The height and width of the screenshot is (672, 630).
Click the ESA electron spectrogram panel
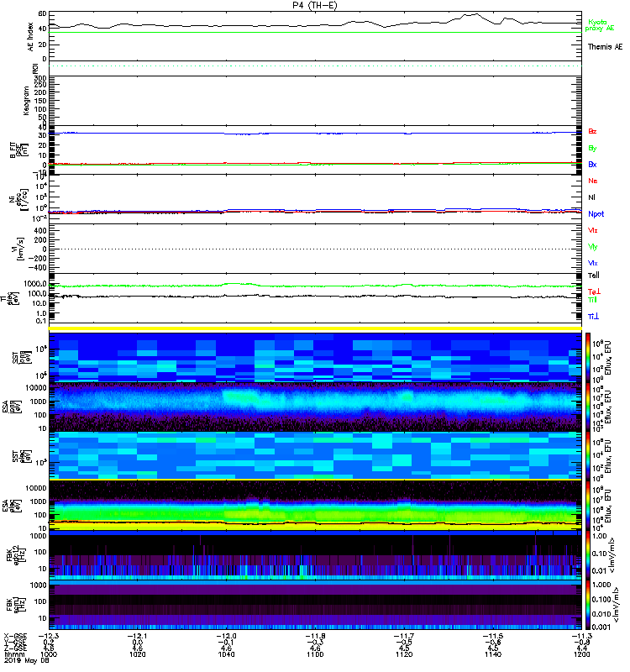tap(315, 505)
